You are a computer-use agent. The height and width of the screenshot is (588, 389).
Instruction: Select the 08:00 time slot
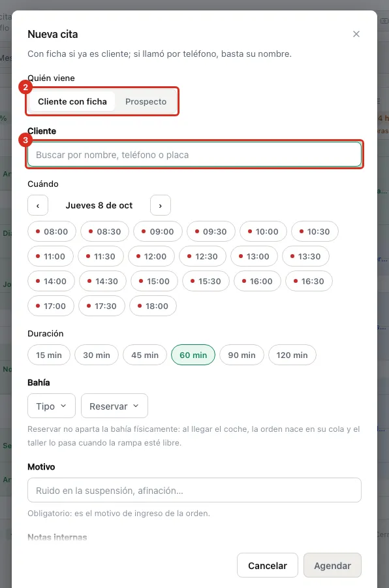[52, 231]
